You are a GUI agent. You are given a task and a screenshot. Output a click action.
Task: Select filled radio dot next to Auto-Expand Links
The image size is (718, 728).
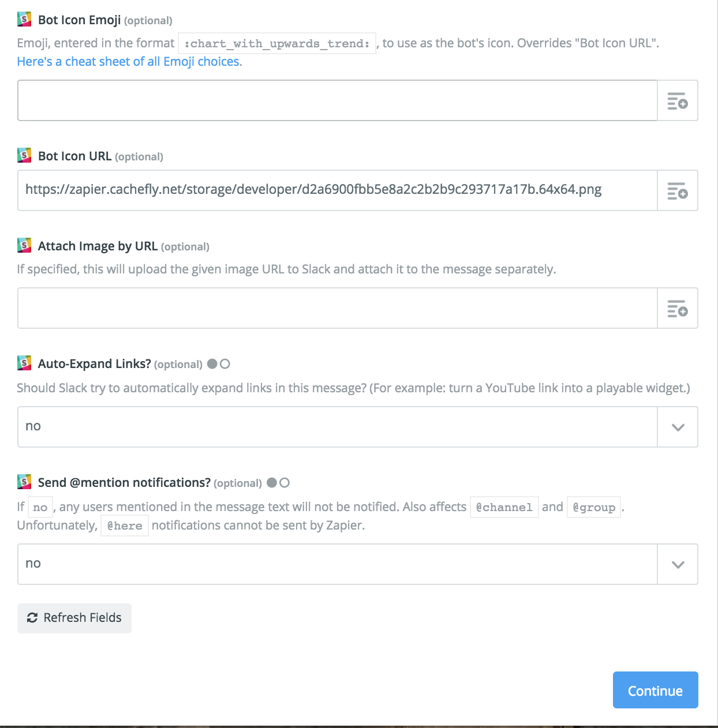[212, 364]
